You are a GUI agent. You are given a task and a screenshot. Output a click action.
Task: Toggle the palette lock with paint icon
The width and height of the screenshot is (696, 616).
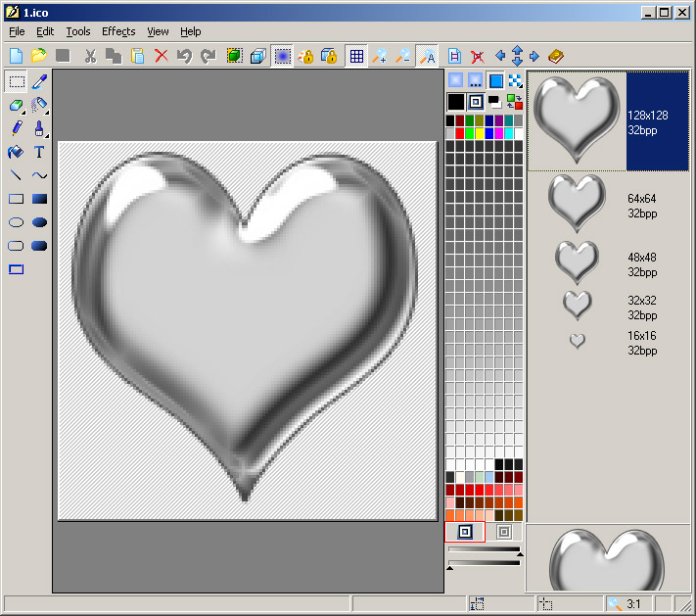305,56
